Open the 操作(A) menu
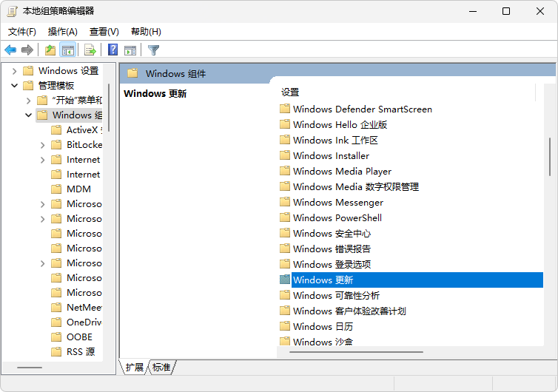 click(63, 32)
